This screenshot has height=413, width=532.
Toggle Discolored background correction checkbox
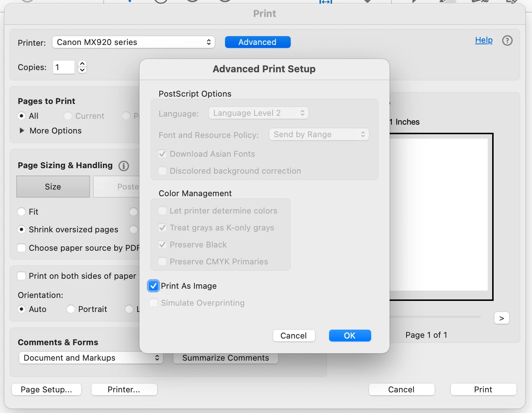click(162, 171)
